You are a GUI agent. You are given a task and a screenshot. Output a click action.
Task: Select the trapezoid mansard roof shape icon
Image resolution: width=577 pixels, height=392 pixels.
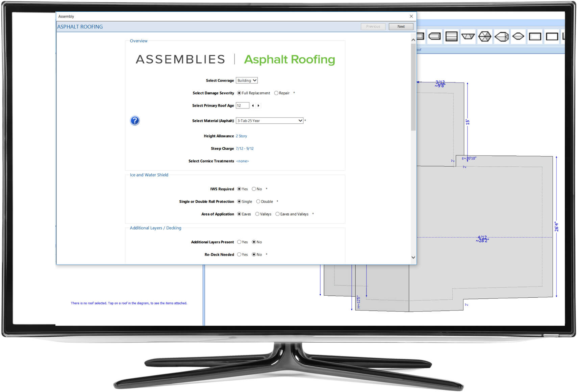468,36
